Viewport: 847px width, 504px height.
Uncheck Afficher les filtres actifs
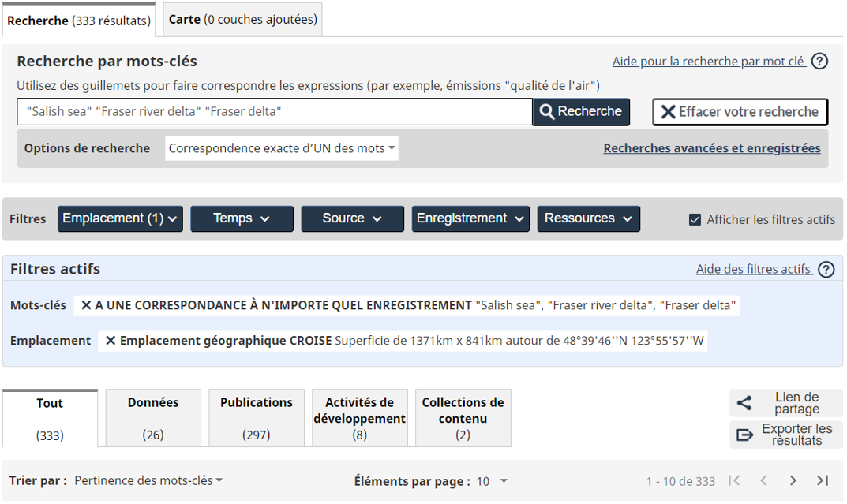tap(695, 219)
